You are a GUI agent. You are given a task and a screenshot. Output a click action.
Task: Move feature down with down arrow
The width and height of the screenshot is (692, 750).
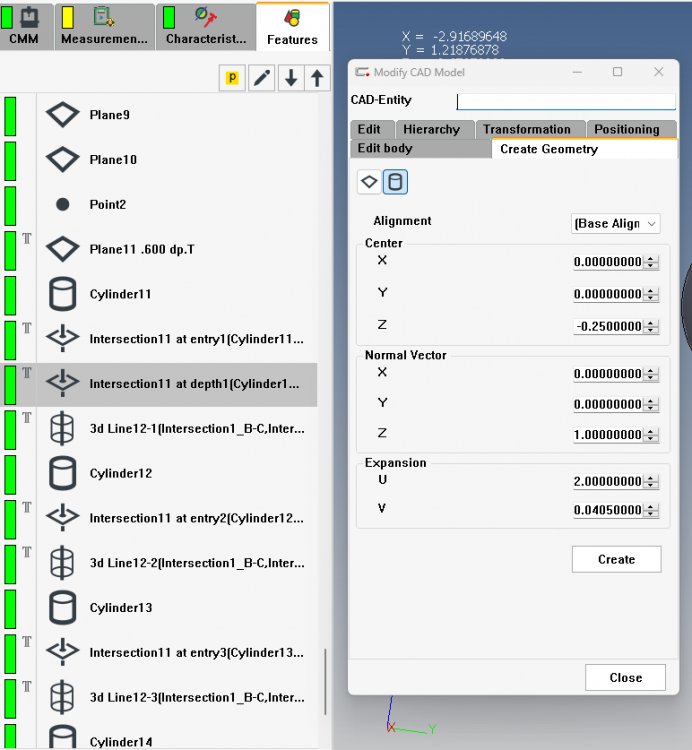point(291,77)
